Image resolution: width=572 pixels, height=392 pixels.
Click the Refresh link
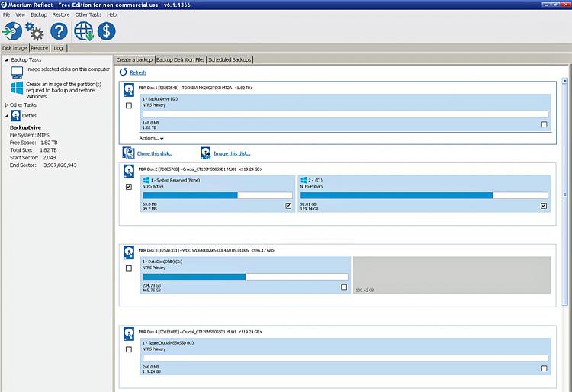coord(138,72)
